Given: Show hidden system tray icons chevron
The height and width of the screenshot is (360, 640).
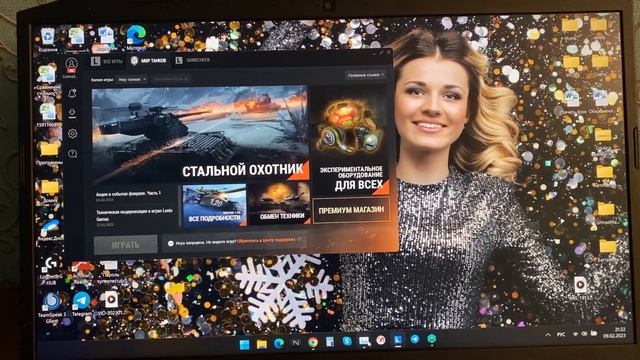Looking at the screenshot, I should (x=548, y=335).
